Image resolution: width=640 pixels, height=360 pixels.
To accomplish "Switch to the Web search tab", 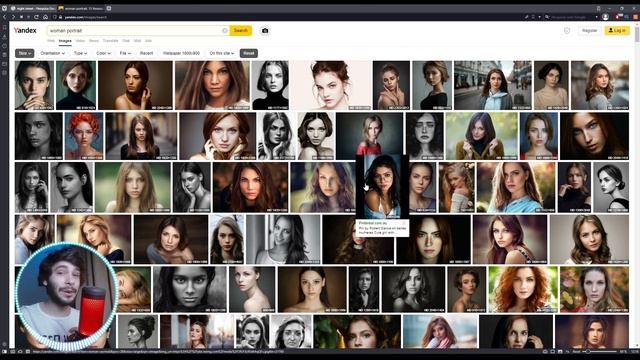I will (51, 41).
